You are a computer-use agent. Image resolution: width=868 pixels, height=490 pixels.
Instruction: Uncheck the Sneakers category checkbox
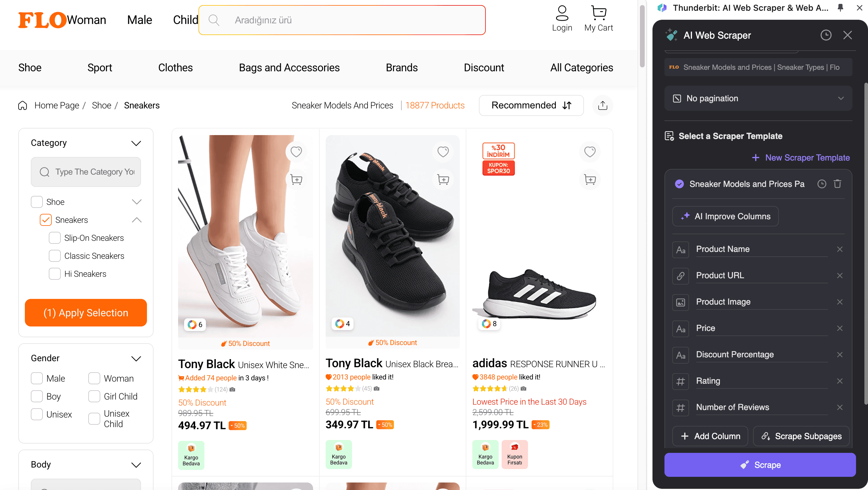click(46, 220)
